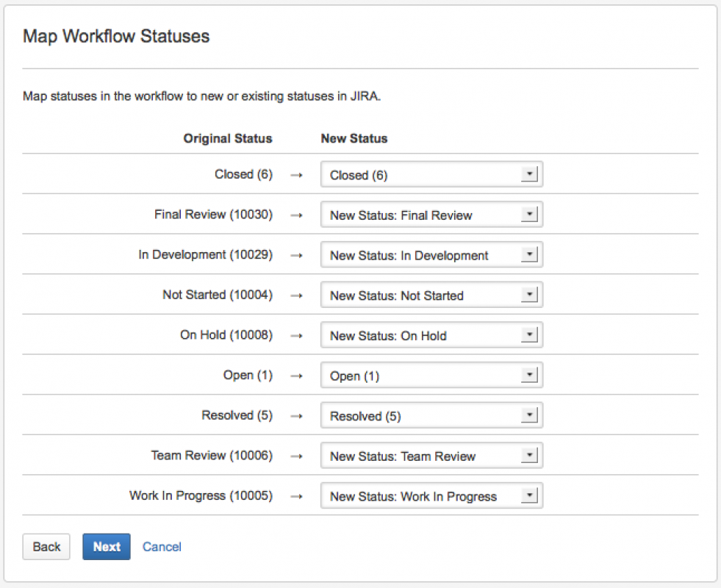Expand the New Status: Team Review dropdown
This screenshot has height=588, width=721.
click(431, 456)
